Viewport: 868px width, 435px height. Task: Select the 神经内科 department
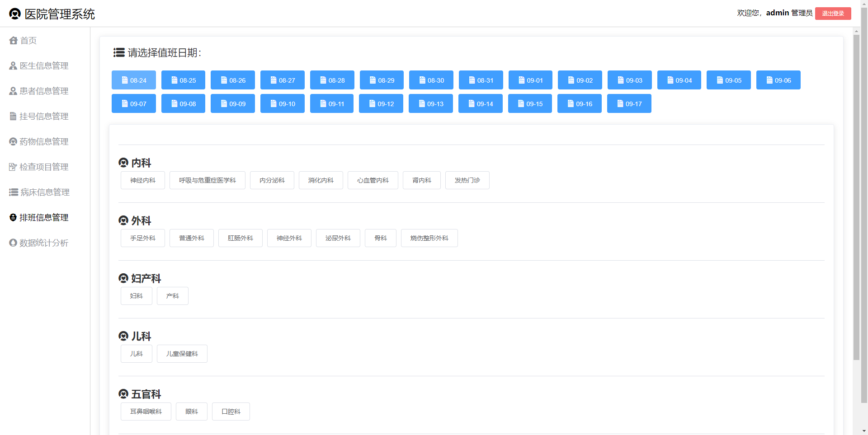click(x=143, y=180)
